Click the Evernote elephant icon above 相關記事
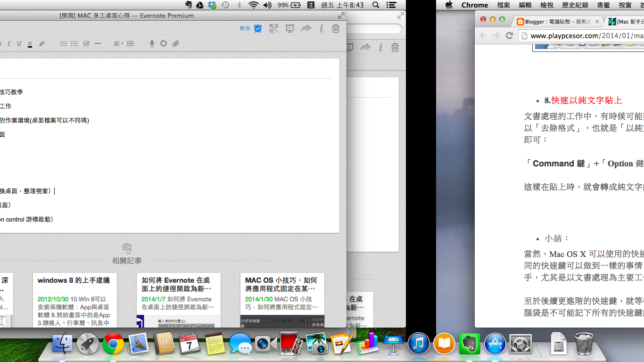This screenshot has height=362, width=644. 126,248
